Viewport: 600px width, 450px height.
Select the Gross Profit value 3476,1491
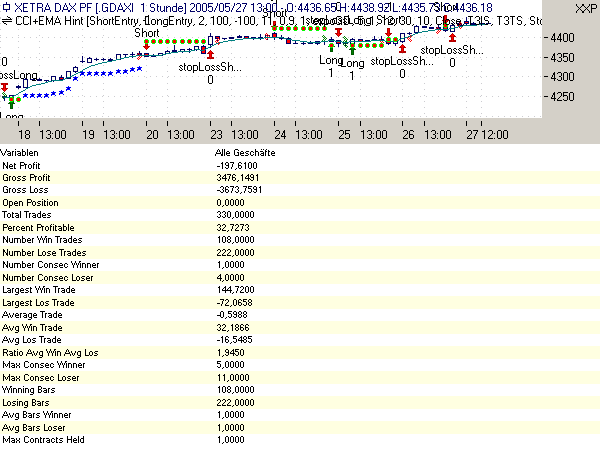click(x=239, y=176)
